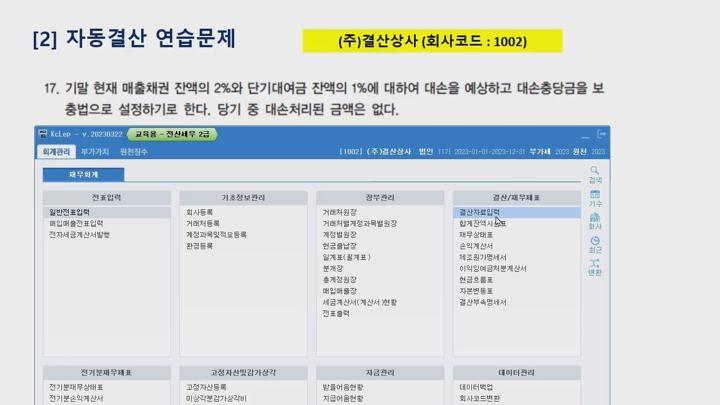Click the 변환 convert icon
This screenshot has height=405, width=720.
pos(595,267)
